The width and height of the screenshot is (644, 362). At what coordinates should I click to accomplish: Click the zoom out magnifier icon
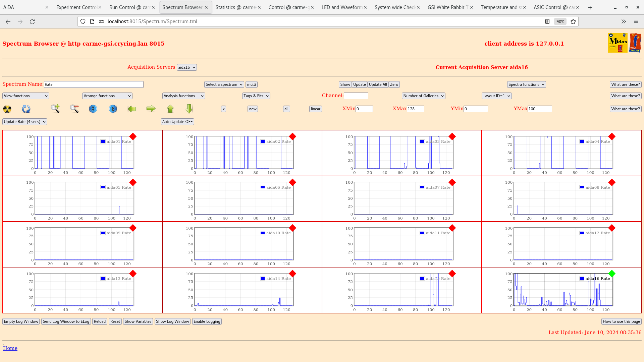[x=74, y=109]
